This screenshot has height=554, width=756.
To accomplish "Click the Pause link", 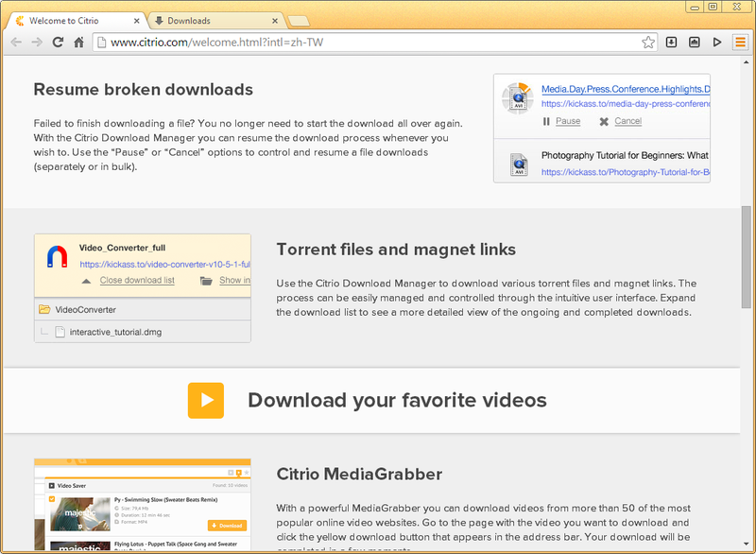I will click(x=568, y=121).
